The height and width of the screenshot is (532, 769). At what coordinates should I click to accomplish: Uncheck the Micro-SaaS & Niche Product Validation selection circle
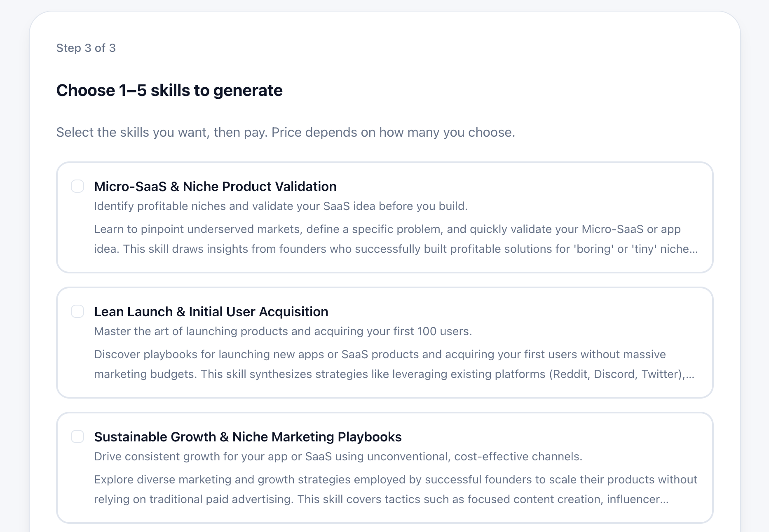[x=77, y=187]
